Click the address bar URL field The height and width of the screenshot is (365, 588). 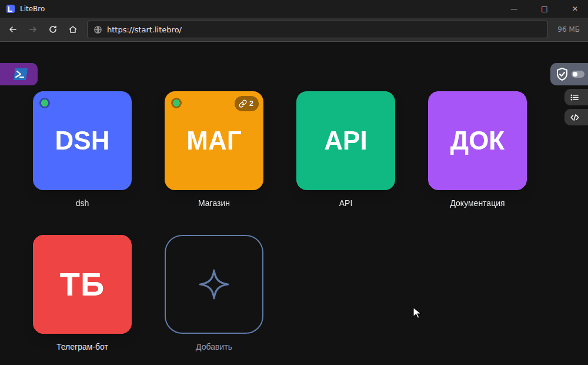point(318,29)
